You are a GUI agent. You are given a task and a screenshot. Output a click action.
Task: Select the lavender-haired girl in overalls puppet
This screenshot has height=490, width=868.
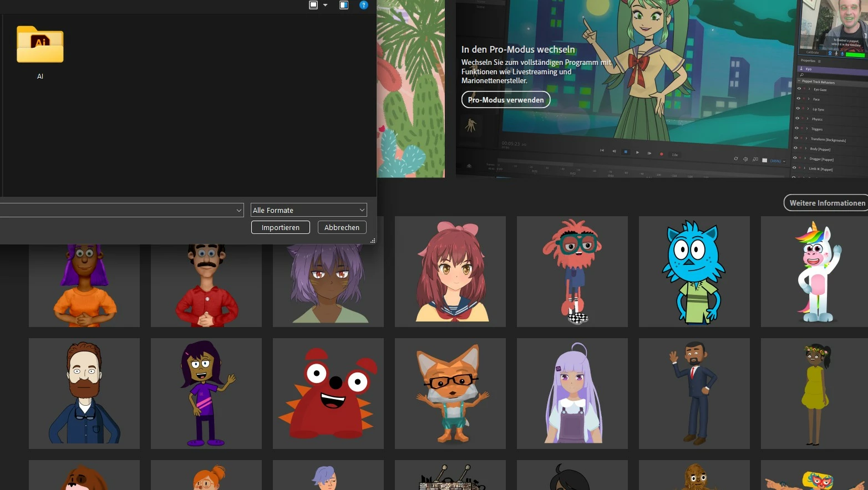point(572,394)
